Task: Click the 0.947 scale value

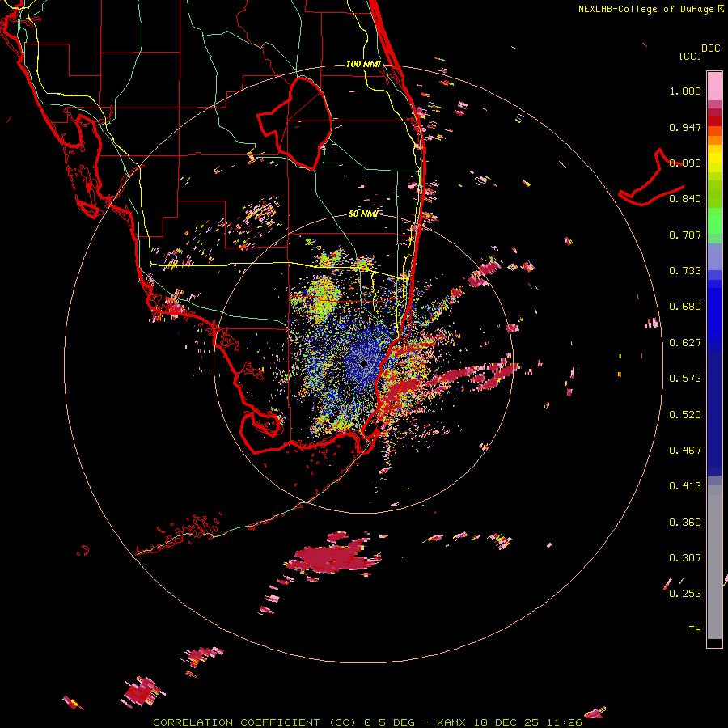Action: [x=685, y=127]
